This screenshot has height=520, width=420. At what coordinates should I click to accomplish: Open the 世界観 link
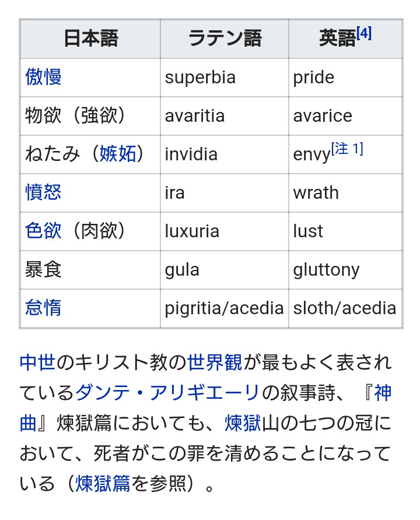(215, 363)
